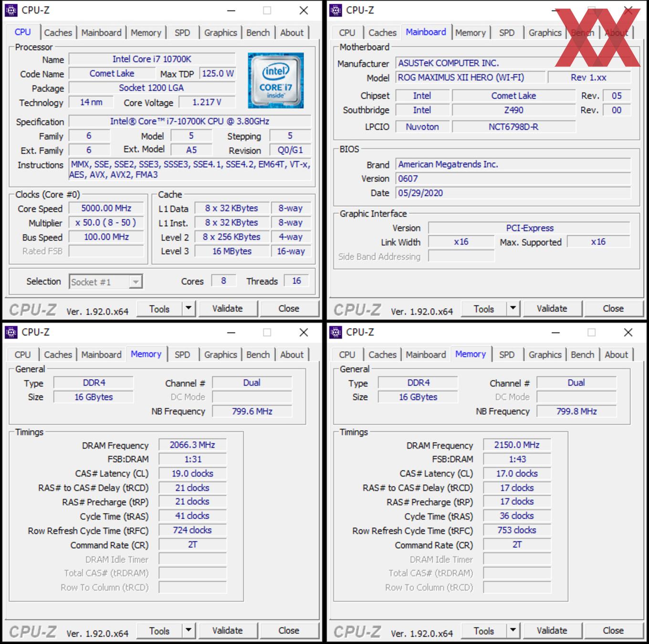Open Memory tab in the Mainboard window
Screen dimensions: 649x644
pyautogui.click(x=470, y=32)
